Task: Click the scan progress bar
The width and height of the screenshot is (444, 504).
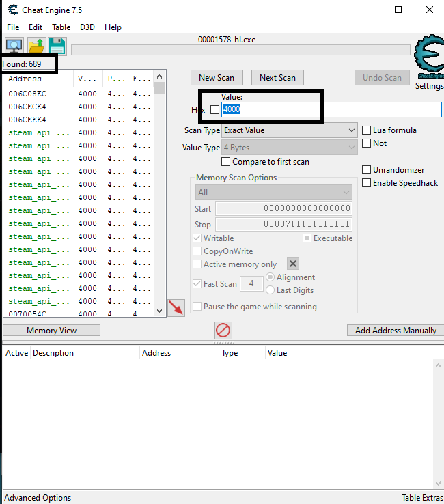Action: [x=240, y=50]
